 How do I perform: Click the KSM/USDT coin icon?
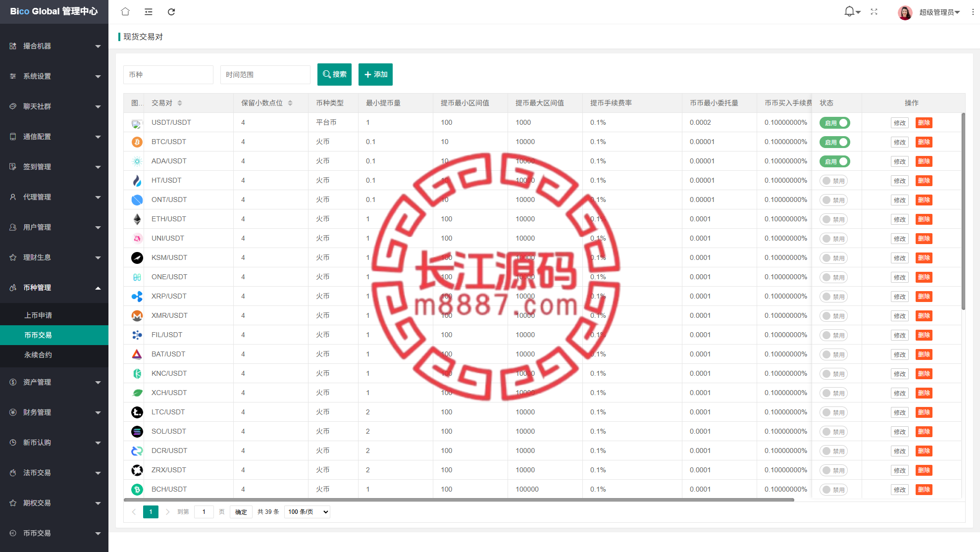(x=137, y=258)
